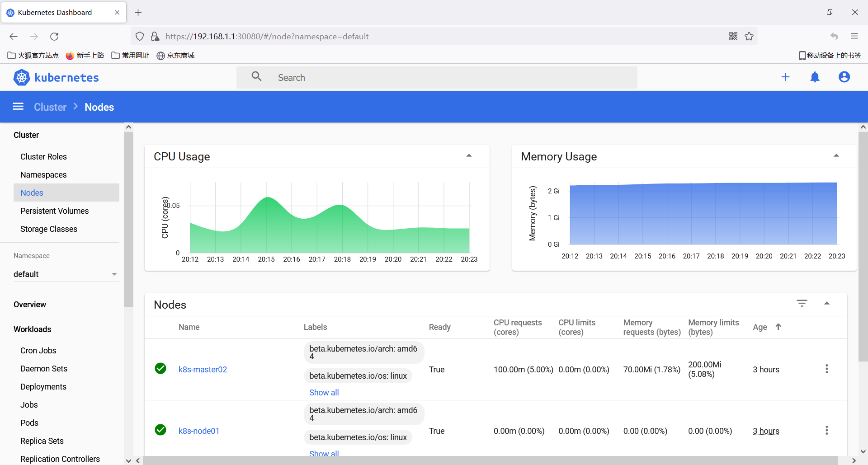
Task: Bookmark this page with star icon
Action: [749, 37]
